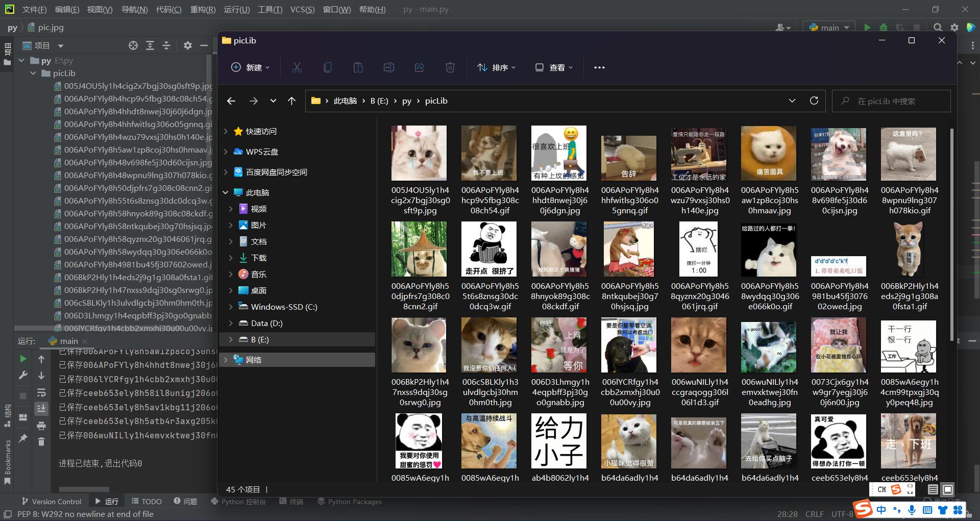Expand all icon in Project panel
Screen dimensions: 980x521
(x=150, y=45)
